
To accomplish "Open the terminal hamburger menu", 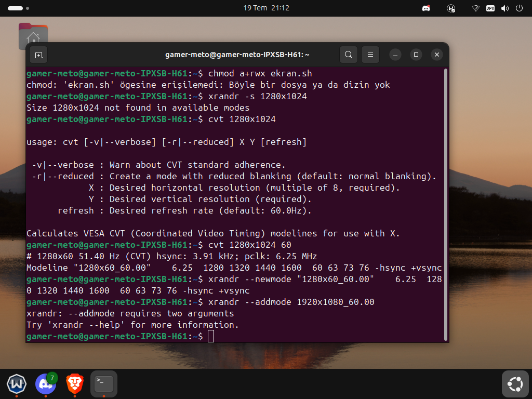I will [x=370, y=55].
